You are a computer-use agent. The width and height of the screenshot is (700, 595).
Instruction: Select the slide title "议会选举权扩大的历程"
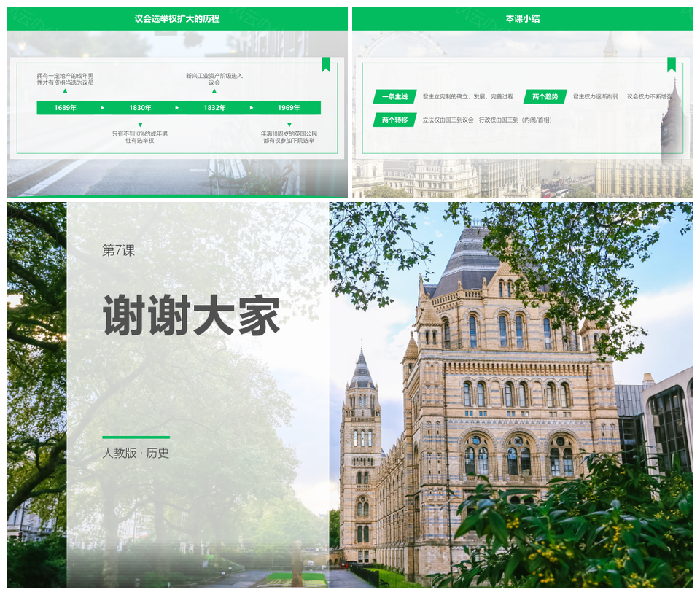click(x=176, y=19)
